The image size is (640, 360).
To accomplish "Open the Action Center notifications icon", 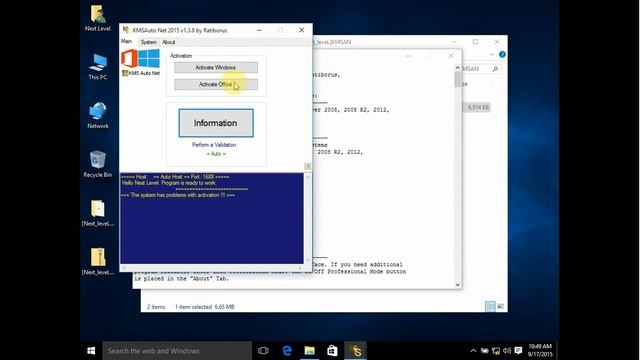I will [518, 351].
